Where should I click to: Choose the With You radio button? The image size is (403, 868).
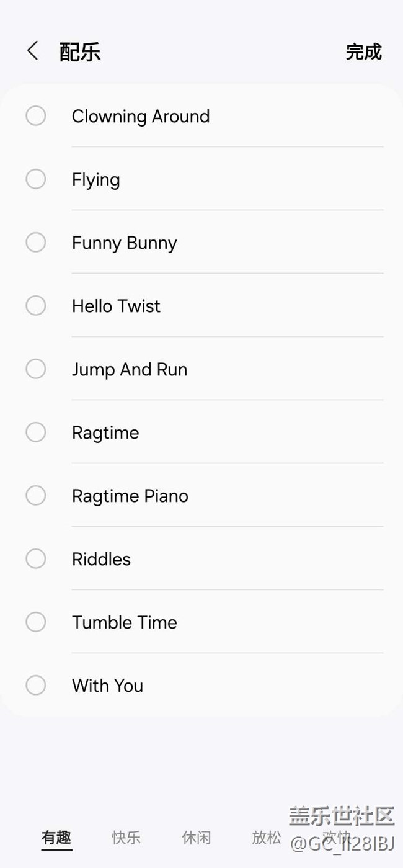click(x=36, y=686)
